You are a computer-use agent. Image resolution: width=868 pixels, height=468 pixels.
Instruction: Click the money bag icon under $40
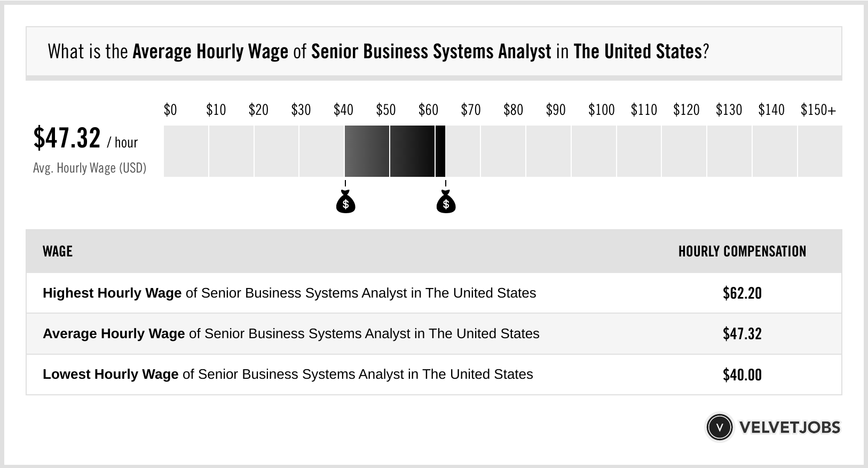coord(345,202)
